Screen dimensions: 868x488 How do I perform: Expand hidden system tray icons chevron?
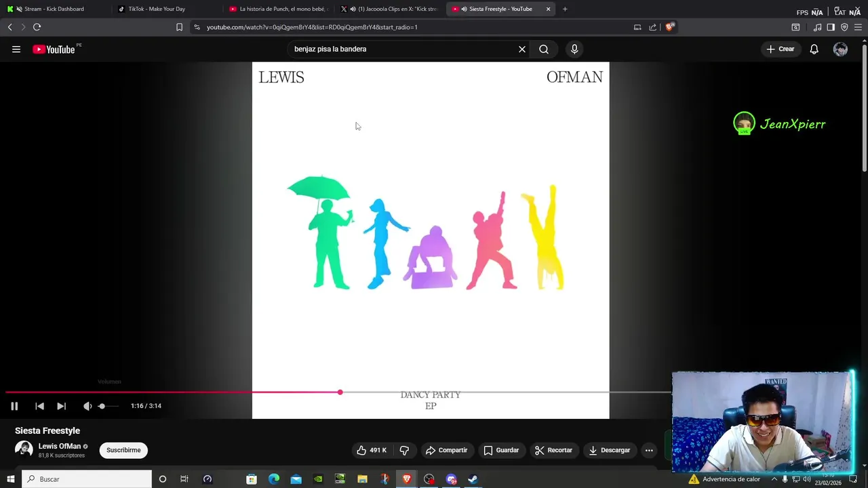774,479
